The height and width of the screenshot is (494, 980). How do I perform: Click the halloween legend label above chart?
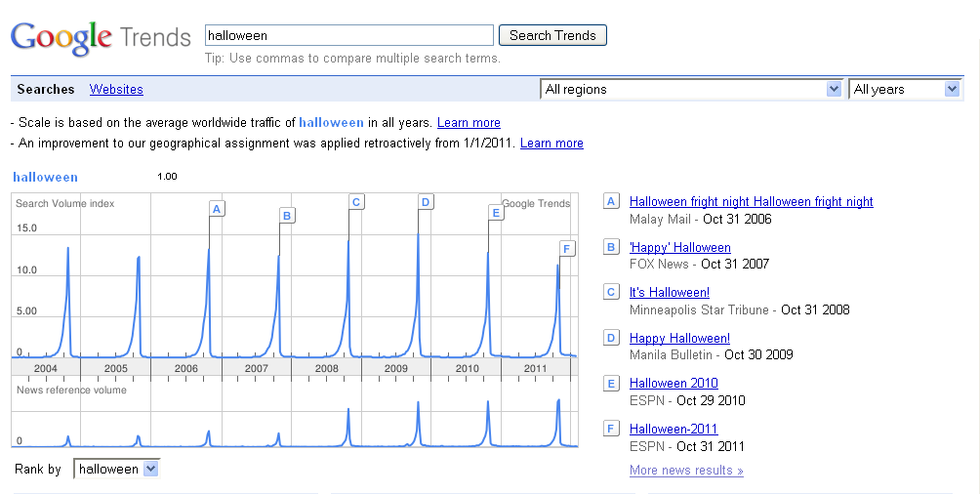(46, 177)
